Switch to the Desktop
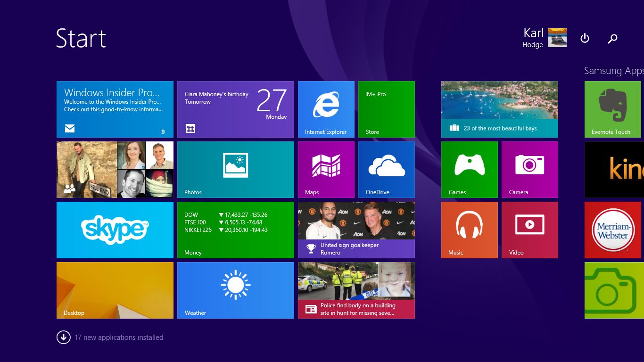The height and width of the screenshot is (362, 644). tap(115, 290)
